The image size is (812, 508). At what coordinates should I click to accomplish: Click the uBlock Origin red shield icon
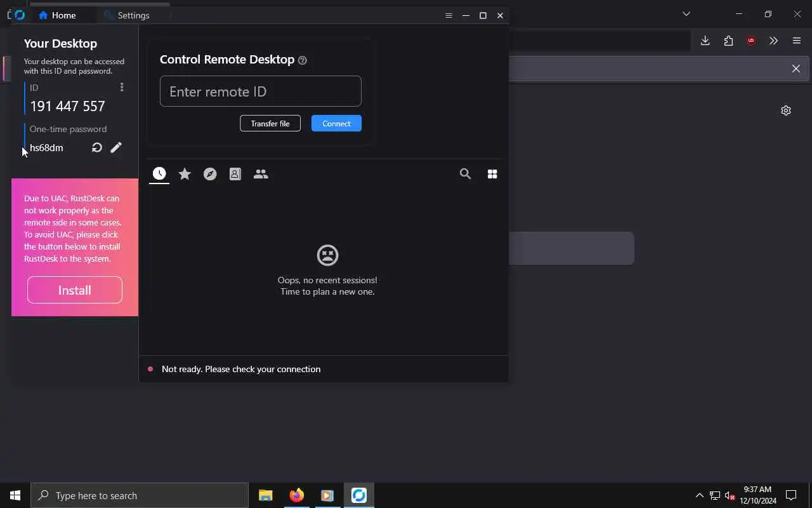tap(751, 41)
